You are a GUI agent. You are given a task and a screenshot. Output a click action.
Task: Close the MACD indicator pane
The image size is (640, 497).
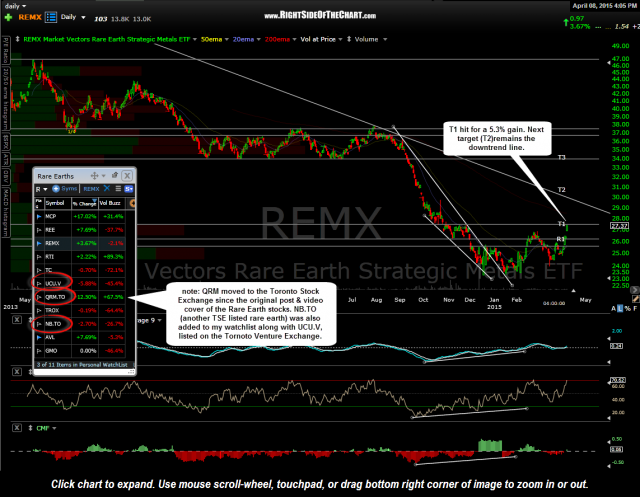tap(17, 320)
